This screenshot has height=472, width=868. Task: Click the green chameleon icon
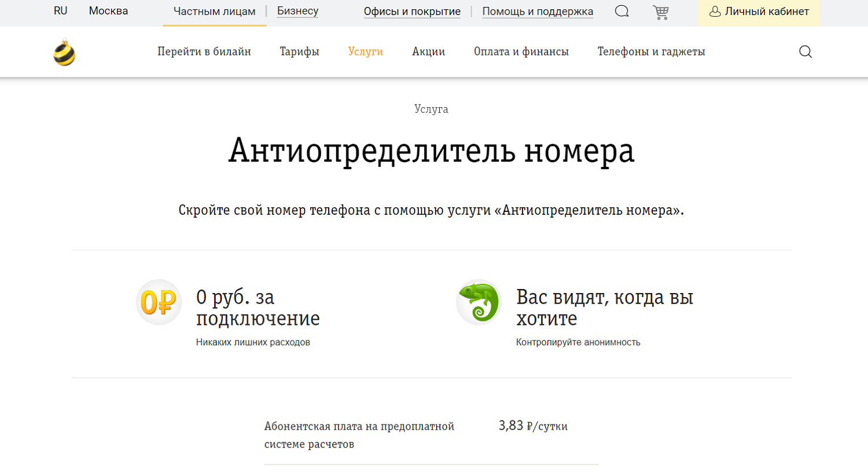click(x=479, y=302)
